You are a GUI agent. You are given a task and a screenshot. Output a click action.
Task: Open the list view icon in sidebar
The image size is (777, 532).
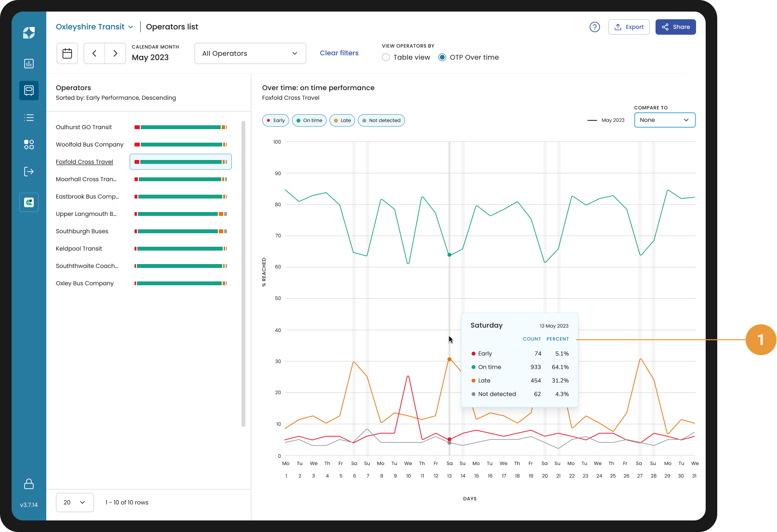coord(29,118)
